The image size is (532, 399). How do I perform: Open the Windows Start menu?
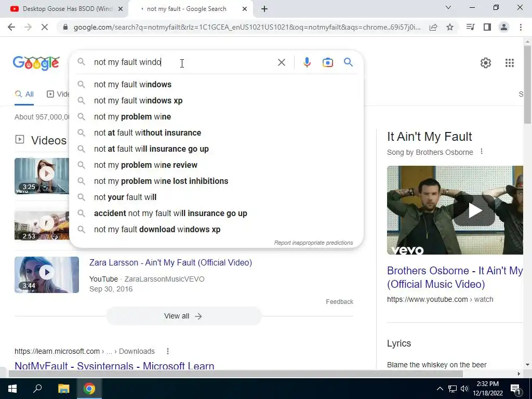12,389
